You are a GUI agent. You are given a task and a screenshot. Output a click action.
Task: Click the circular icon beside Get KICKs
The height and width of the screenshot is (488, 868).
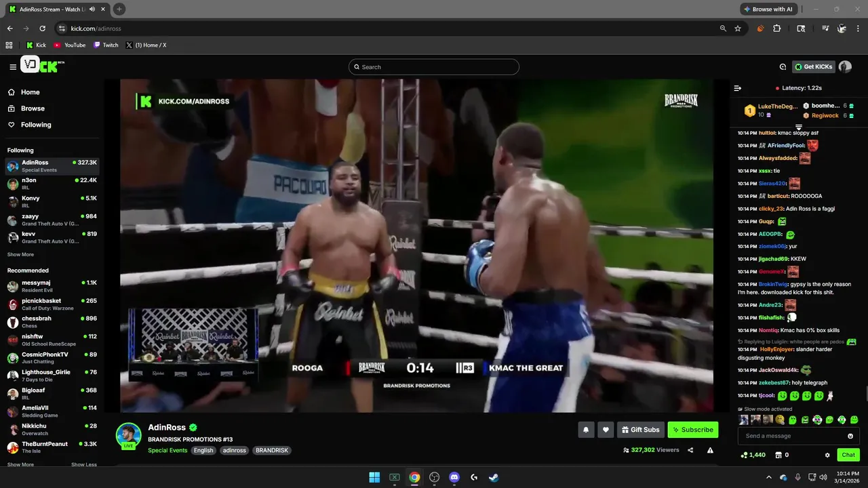[783, 66]
